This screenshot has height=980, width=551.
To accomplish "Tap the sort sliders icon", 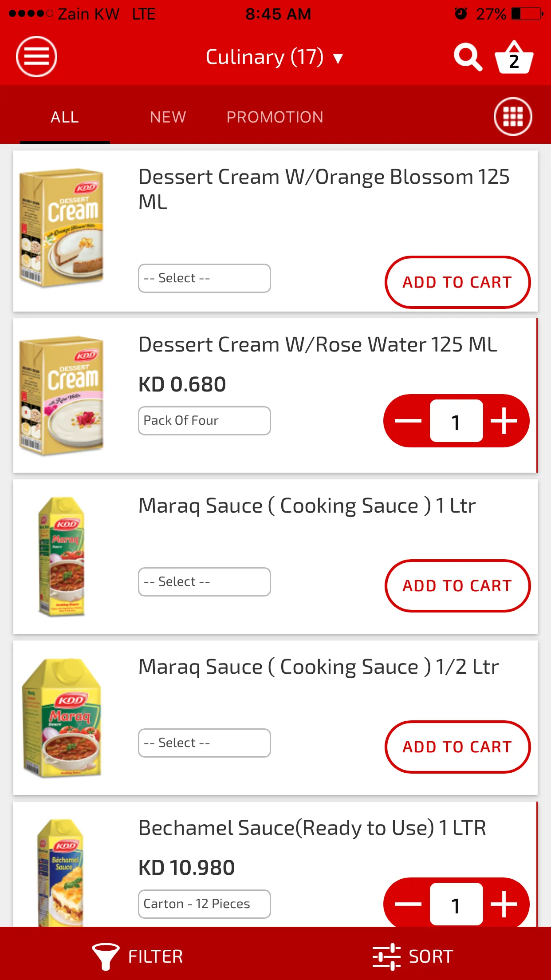I will click(x=386, y=956).
